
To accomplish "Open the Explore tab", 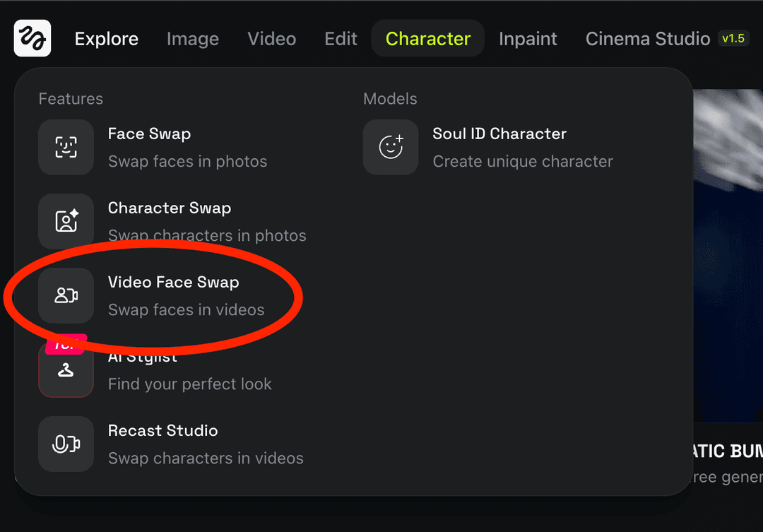I will (107, 39).
